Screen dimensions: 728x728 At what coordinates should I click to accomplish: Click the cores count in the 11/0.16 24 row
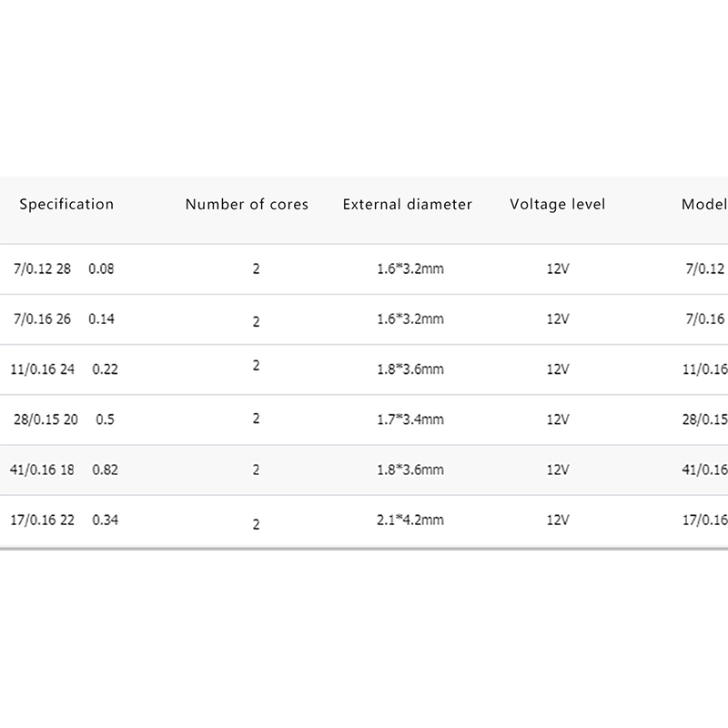257,366
